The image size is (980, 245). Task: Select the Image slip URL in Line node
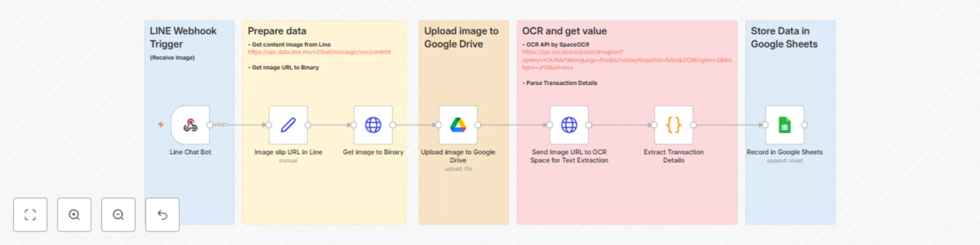[x=288, y=125]
